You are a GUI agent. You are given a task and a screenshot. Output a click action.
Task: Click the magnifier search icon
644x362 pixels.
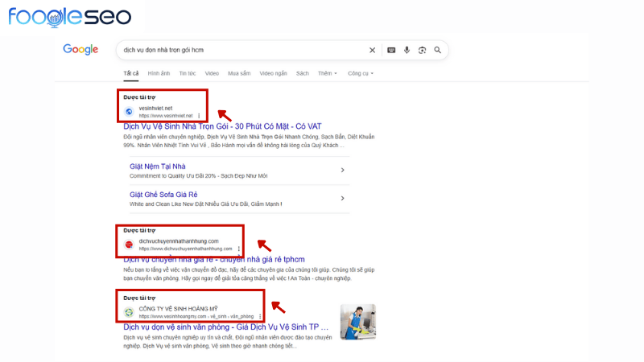point(437,50)
